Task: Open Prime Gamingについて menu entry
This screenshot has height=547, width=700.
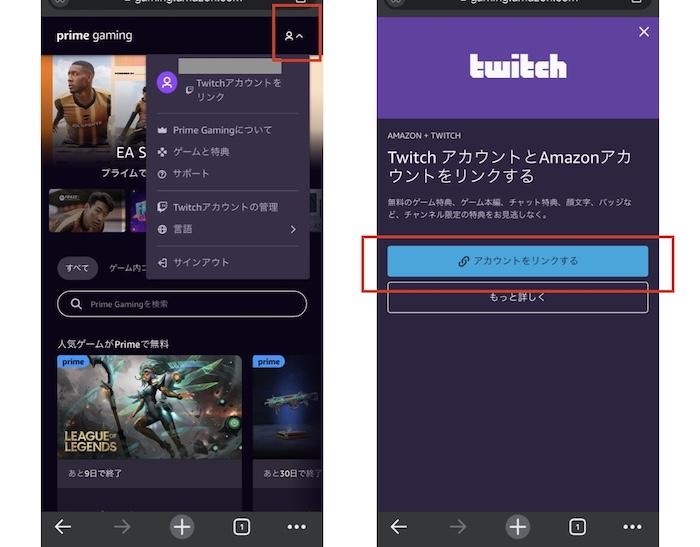Action: [x=222, y=130]
